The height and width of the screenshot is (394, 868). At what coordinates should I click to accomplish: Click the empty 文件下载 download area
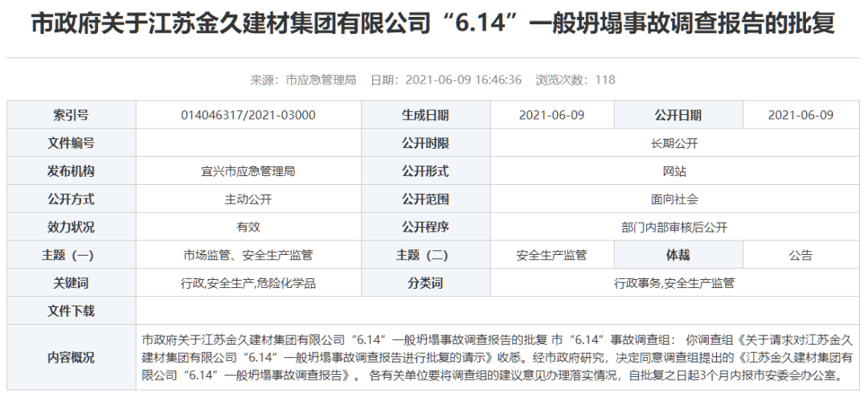pos(498,310)
